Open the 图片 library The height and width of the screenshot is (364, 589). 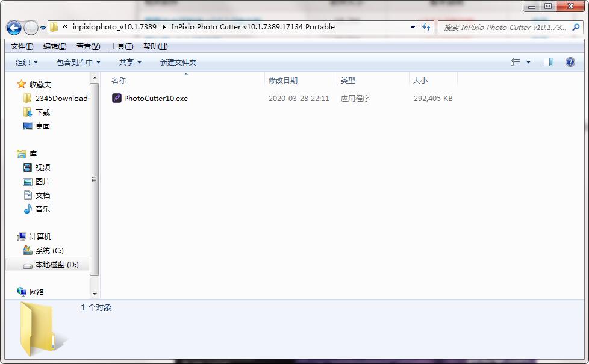click(43, 182)
